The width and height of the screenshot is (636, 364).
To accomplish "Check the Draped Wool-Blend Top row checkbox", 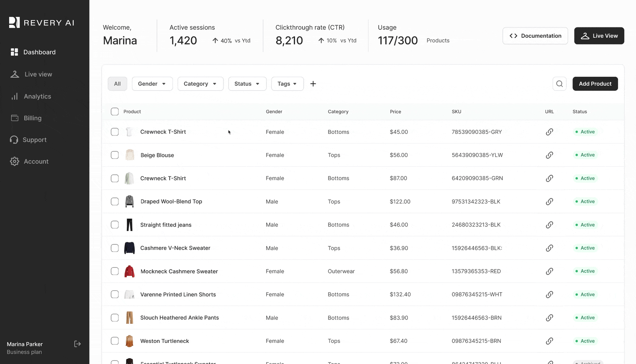I will (x=114, y=201).
